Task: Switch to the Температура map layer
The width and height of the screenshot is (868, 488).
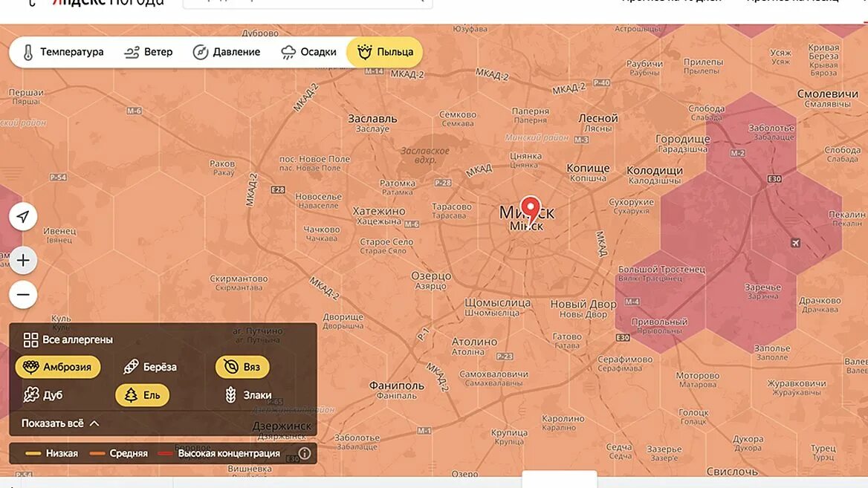Action: pyautogui.click(x=62, y=52)
